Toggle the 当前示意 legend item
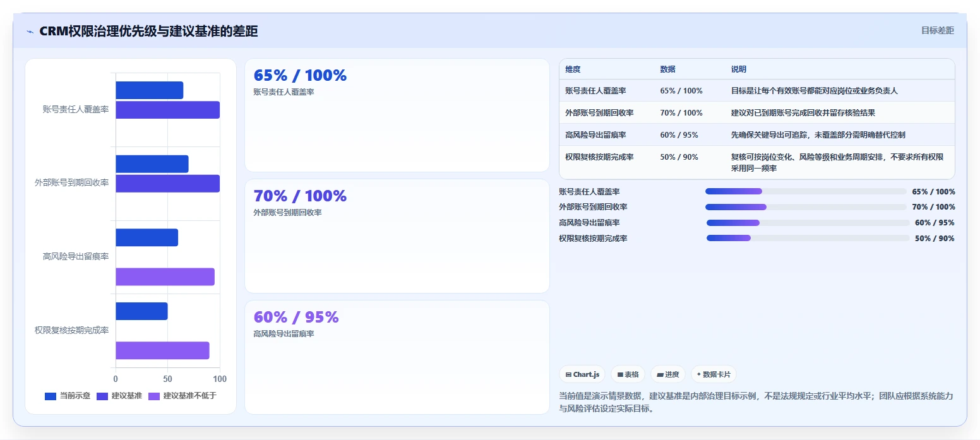 68,396
